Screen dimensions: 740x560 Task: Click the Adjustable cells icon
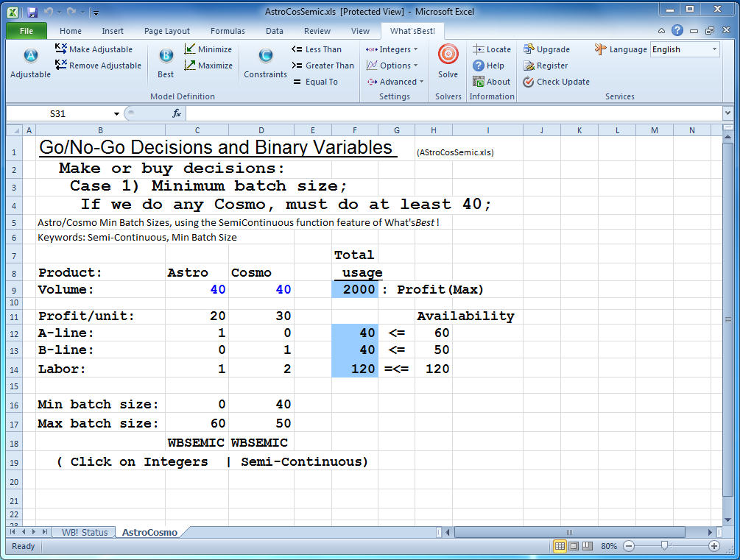(30, 57)
